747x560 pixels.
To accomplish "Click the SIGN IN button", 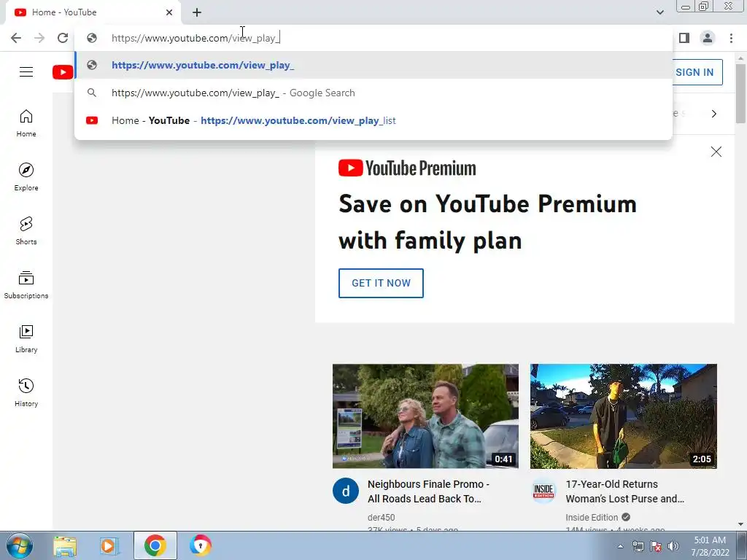I will (694, 72).
